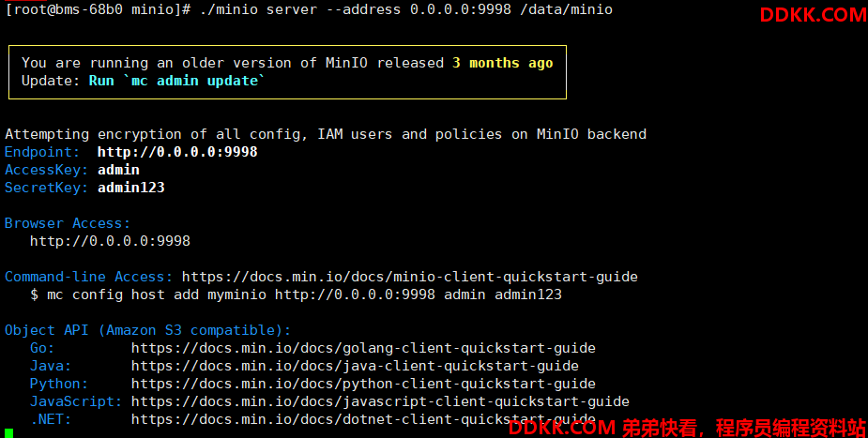
Task: Click the Command-line Access label
Action: (x=88, y=277)
